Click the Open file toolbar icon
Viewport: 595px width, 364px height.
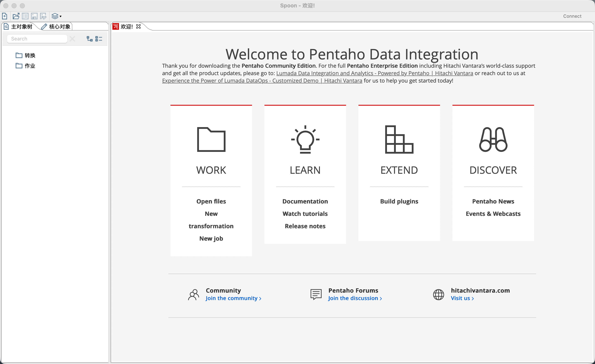(16, 16)
